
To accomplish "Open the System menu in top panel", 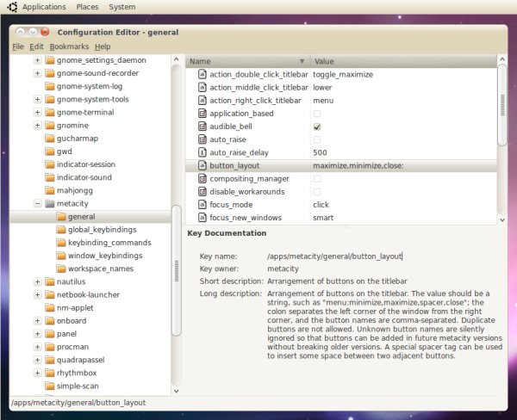I will 122,7.
